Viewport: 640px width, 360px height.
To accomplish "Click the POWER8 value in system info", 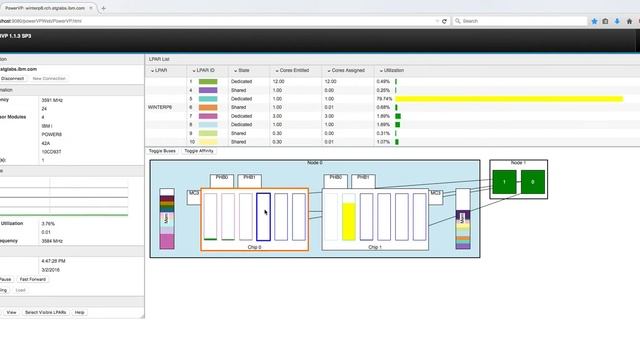I will (x=51, y=134).
